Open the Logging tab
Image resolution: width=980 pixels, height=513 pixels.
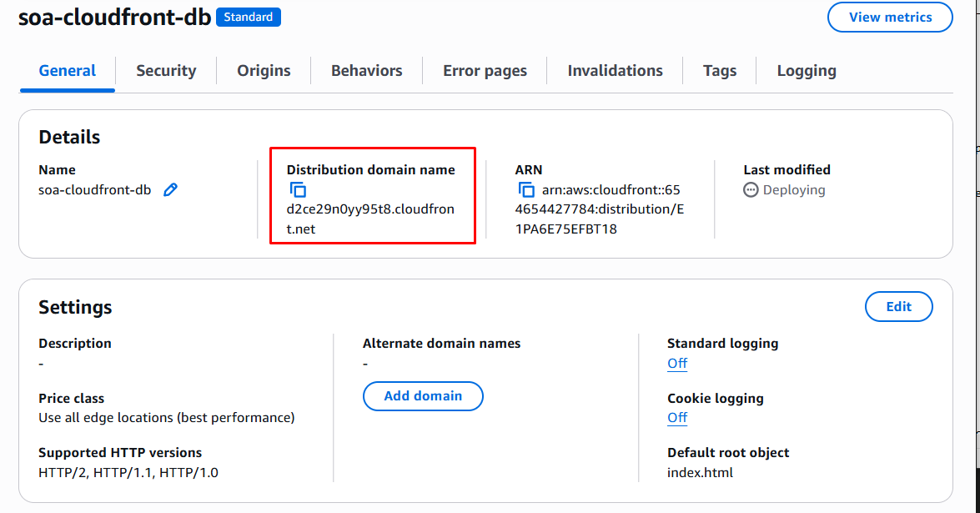(806, 71)
